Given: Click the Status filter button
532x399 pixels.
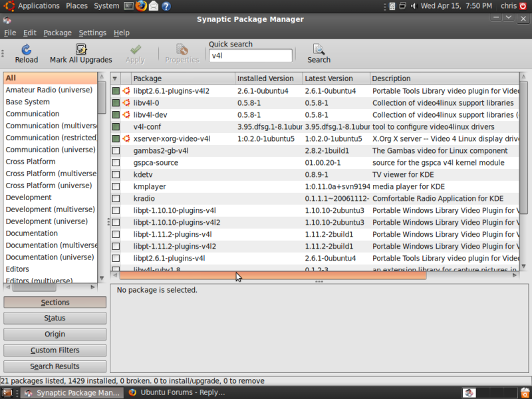Looking at the screenshot, I should coord(55,319).
